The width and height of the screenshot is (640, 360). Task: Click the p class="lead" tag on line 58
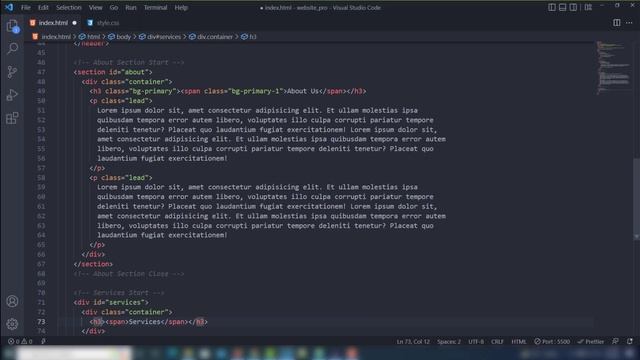click(121, 178)
